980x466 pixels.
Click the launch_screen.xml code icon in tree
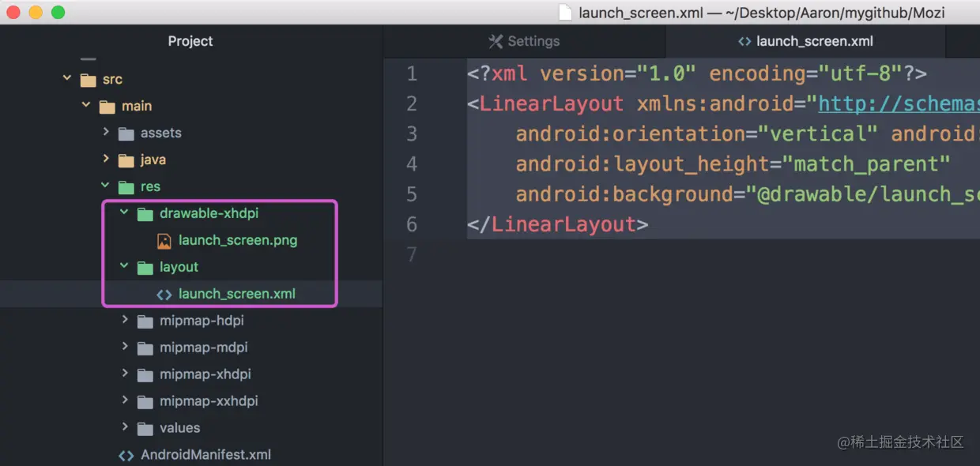164,295
